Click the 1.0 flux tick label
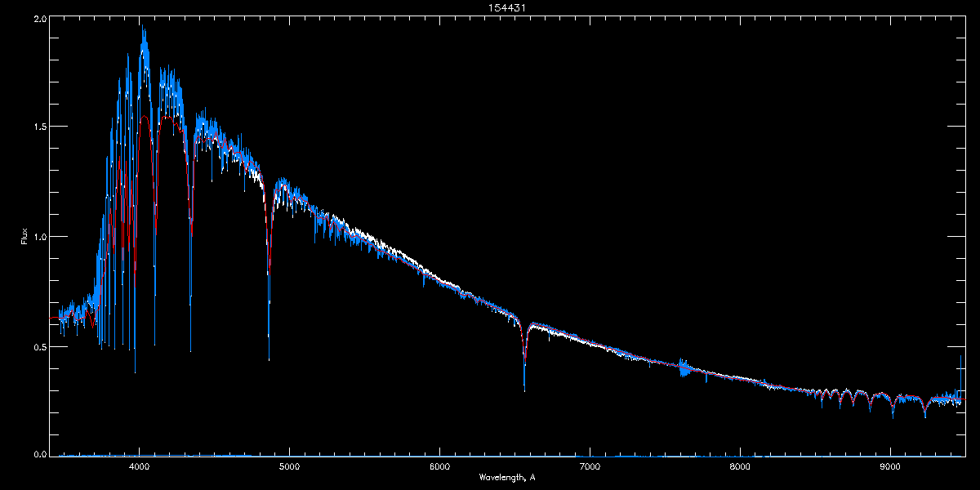Viewport: 980px width, 490px height. click(x=40, y=237)
